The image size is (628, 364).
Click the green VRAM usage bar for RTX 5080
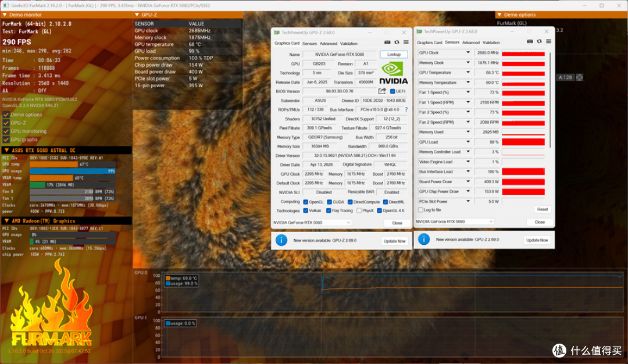point(37,184)
